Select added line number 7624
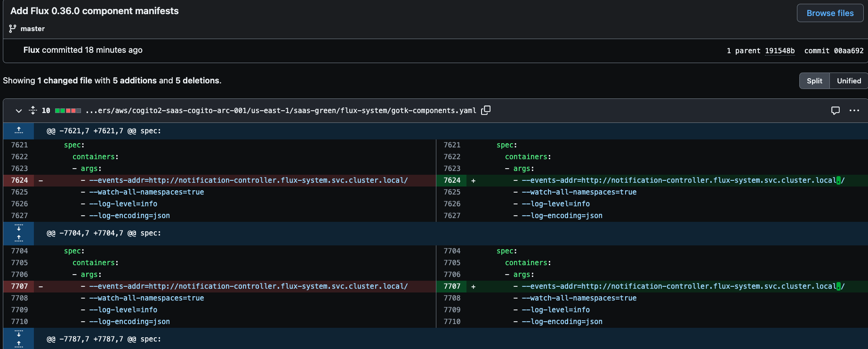This screenshot has width=868, height=349. [x=452, y=180]
